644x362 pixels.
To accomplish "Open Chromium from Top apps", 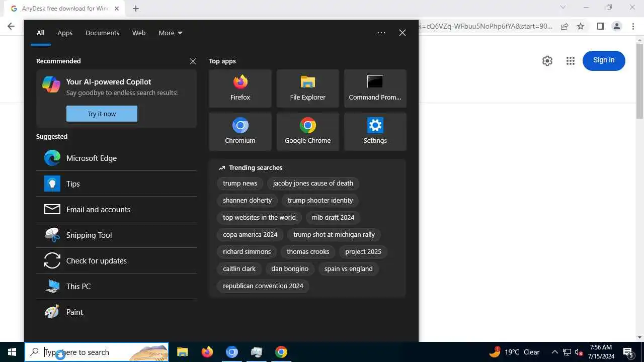I will pos(240,132).
